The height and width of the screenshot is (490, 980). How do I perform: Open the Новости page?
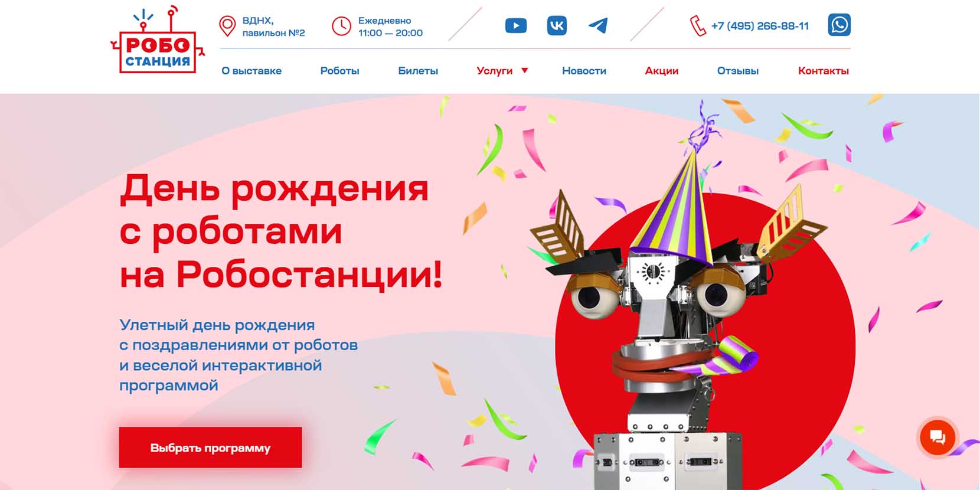click(x=584, y=71)
